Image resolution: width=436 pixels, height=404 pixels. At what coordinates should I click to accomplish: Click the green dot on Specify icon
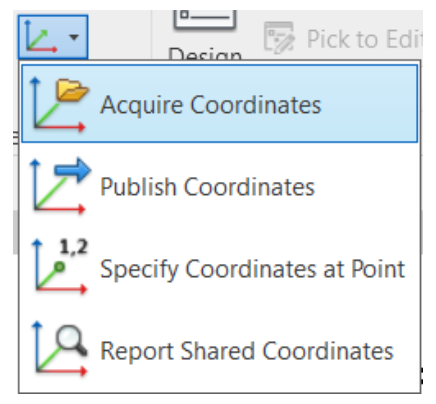pyautogui.click(x=60, y=267)
